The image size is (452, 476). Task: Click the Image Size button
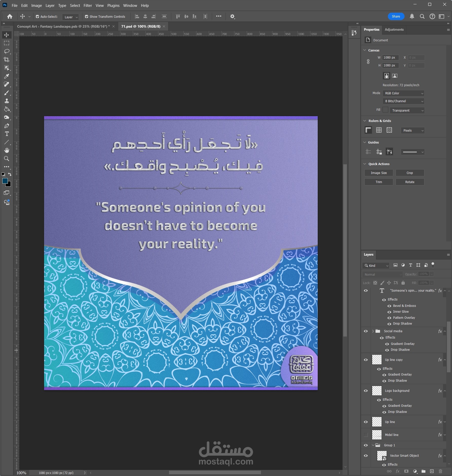379,173
